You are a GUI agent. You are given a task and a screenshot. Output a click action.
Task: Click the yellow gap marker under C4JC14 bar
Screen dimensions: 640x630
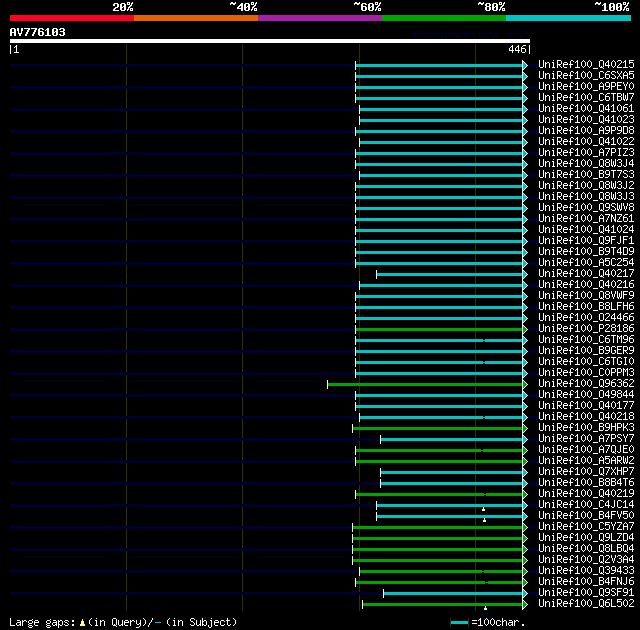(483, 509)
